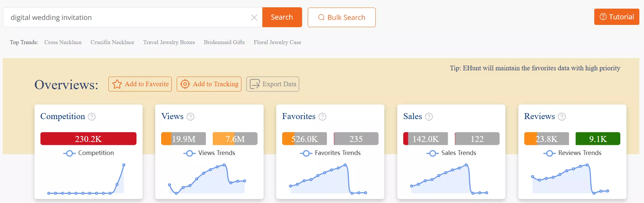Select the Crucifix Necklace trend link
The width and height of the screenshot is (644, 203).
pyautogui.click(x=112, y=42)
